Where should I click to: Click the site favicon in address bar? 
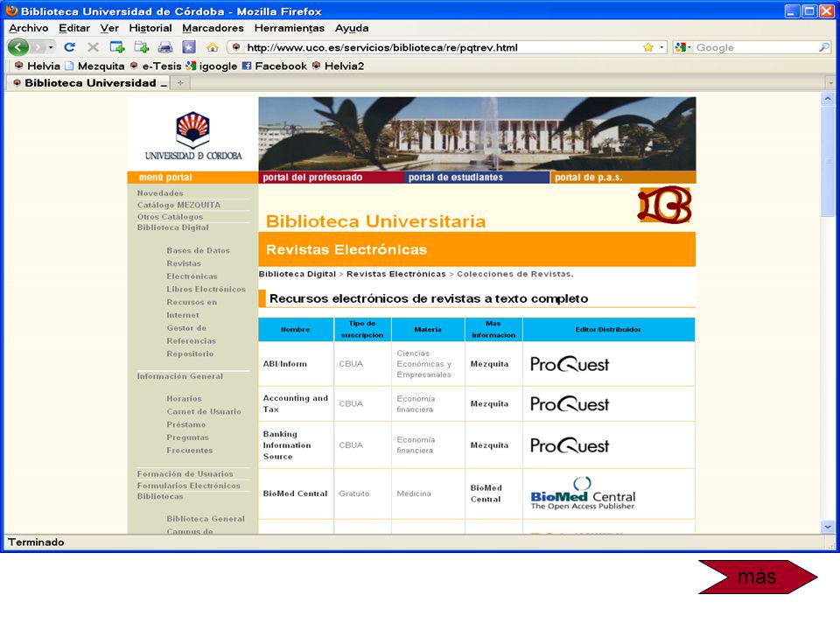(x=236, y=47)
